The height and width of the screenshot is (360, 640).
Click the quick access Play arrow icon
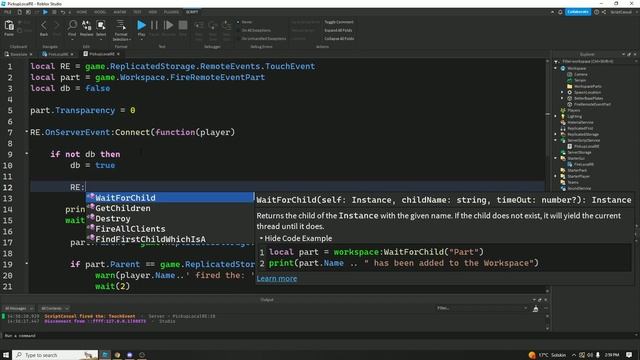pos(45,12)
